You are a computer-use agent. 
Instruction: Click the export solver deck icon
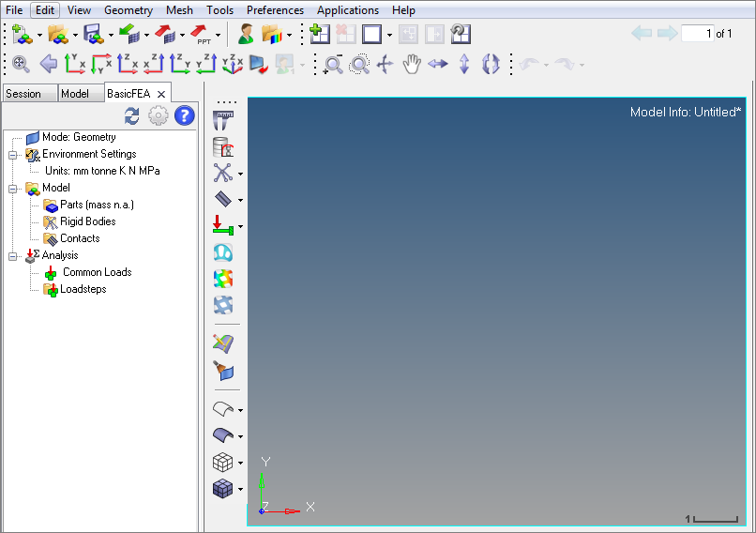point(165,34)
